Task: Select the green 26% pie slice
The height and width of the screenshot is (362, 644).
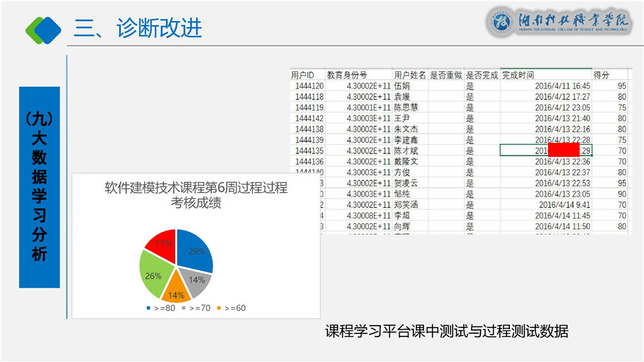Action: (154, 275)
